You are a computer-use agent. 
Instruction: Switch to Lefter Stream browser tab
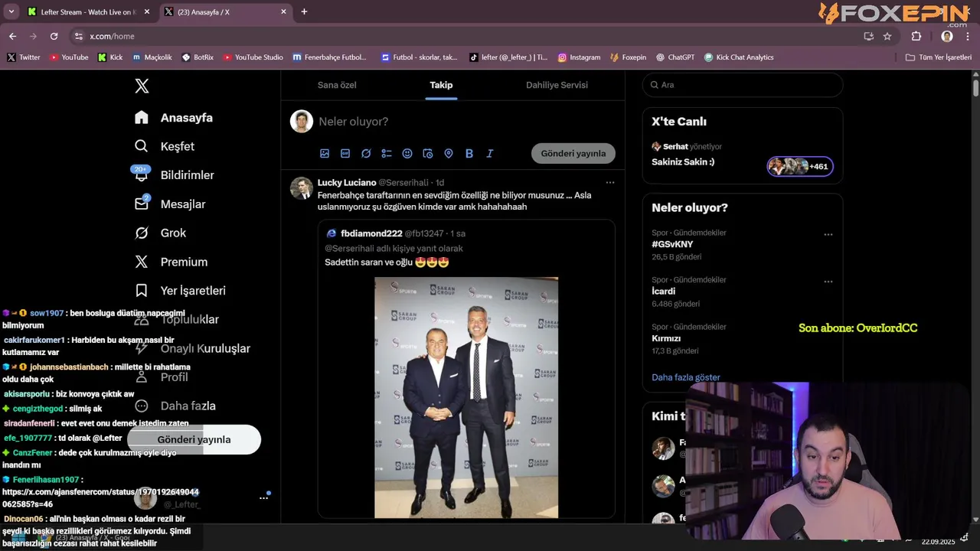(x=90, y=12)
